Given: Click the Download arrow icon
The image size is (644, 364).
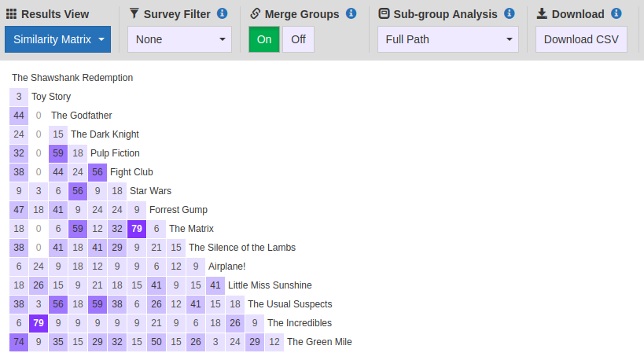Looking at the screenshot, I should tap(542, 13).
